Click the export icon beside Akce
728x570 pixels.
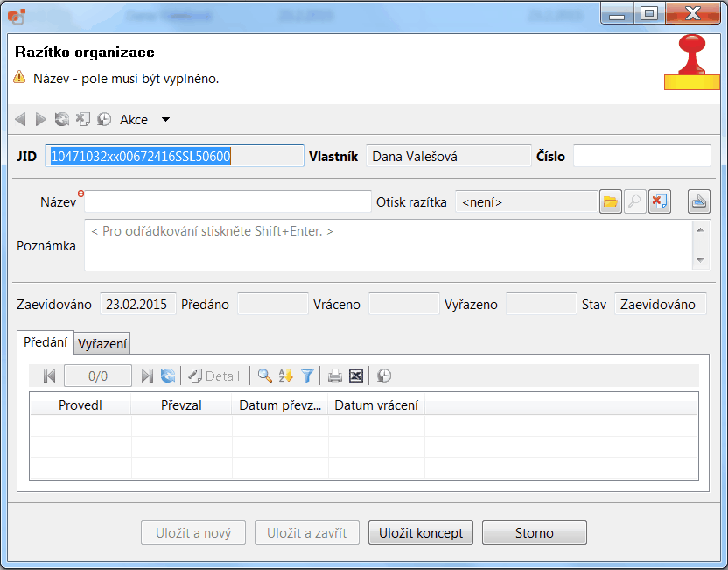[x=82, y=119]
